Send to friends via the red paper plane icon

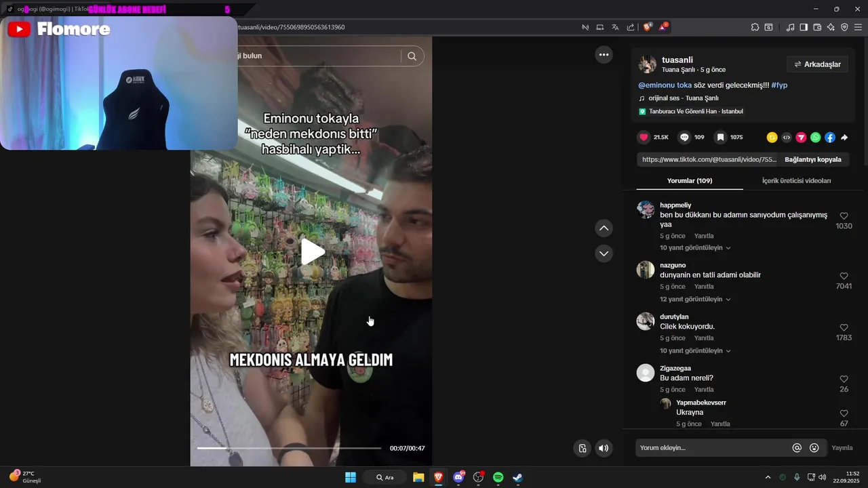pyautogui.click(x=801, y=138)
